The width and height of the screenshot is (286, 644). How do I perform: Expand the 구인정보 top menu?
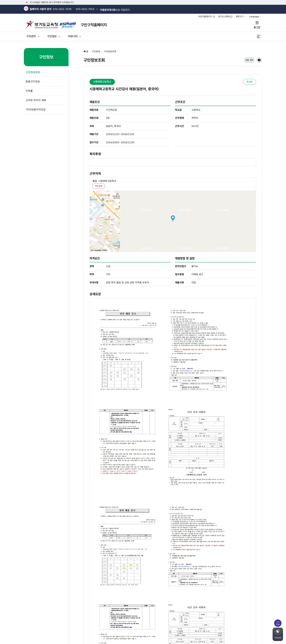pos(54,37)
